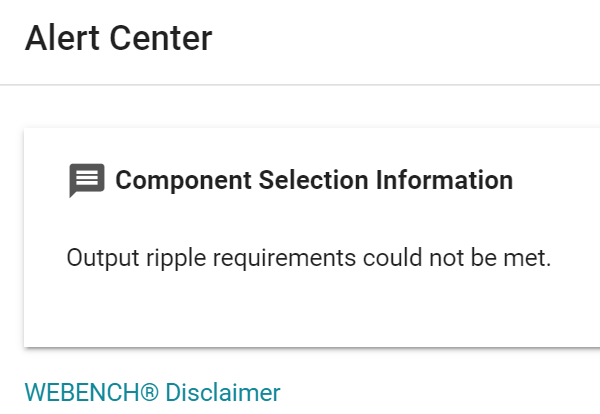Click the word "requirements" in alert text
The height and width of the screenshot is (414, 600).
pos(285,258)
